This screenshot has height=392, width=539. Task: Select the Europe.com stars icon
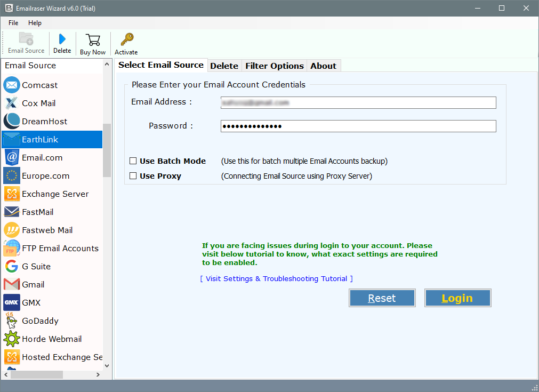pyautogui.click(x=12, y=175)
